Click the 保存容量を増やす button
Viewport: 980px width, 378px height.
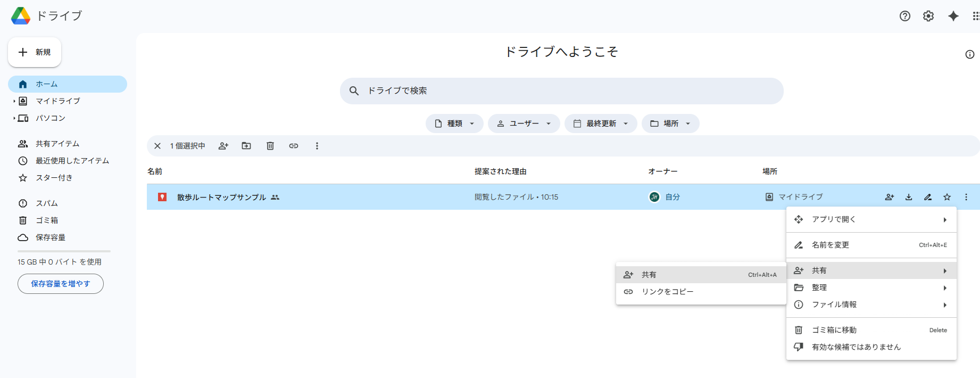coord(61,284)
